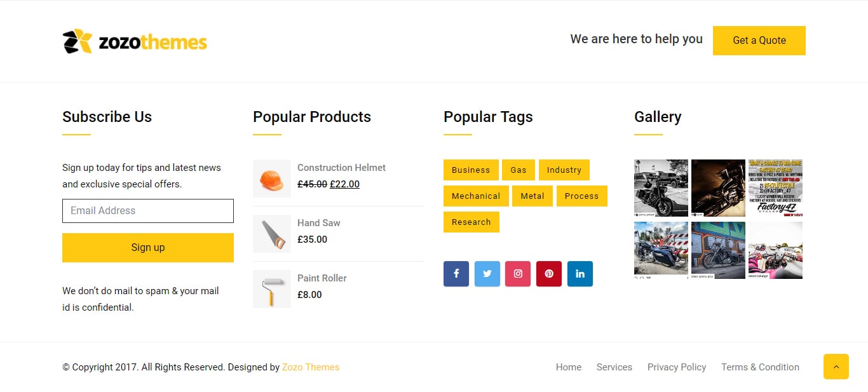Focus the Email Address field
The width and height of the screenshot is (868, 392).
(x=148, y=211)
